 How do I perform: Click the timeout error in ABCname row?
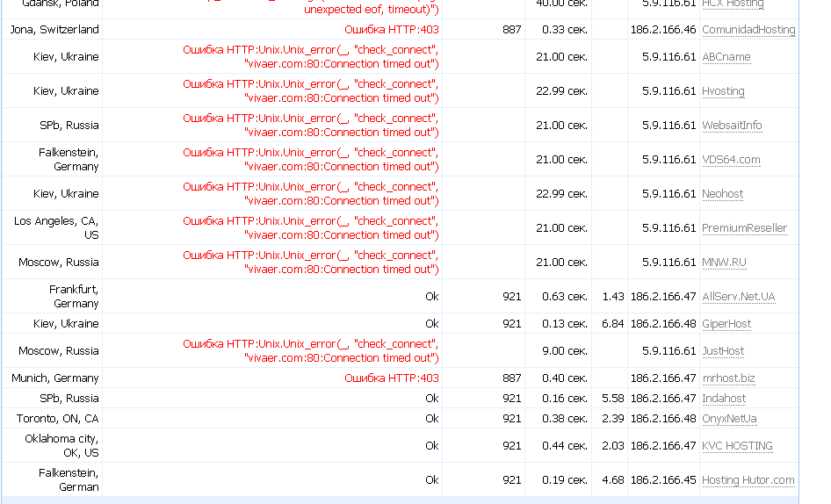(x=311, y=57)
